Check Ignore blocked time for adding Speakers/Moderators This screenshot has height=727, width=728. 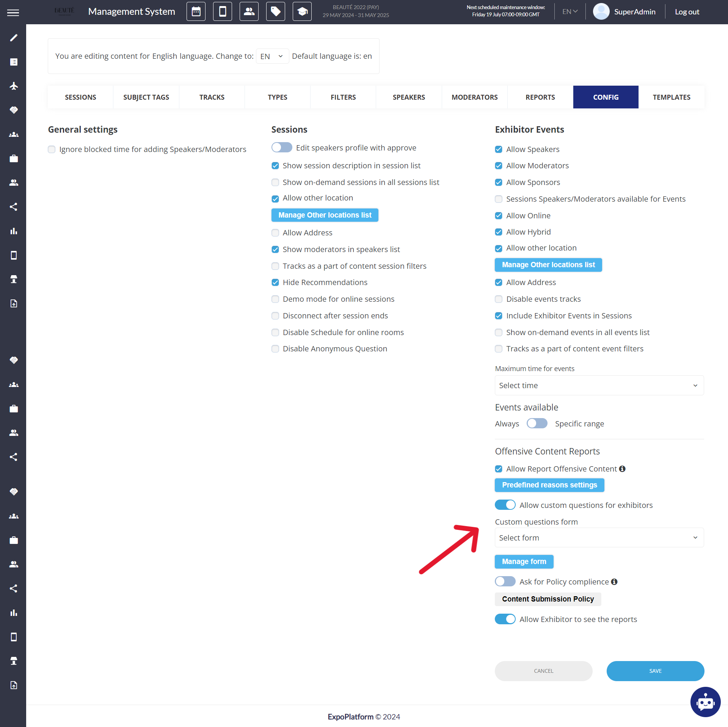coord(52,149)
